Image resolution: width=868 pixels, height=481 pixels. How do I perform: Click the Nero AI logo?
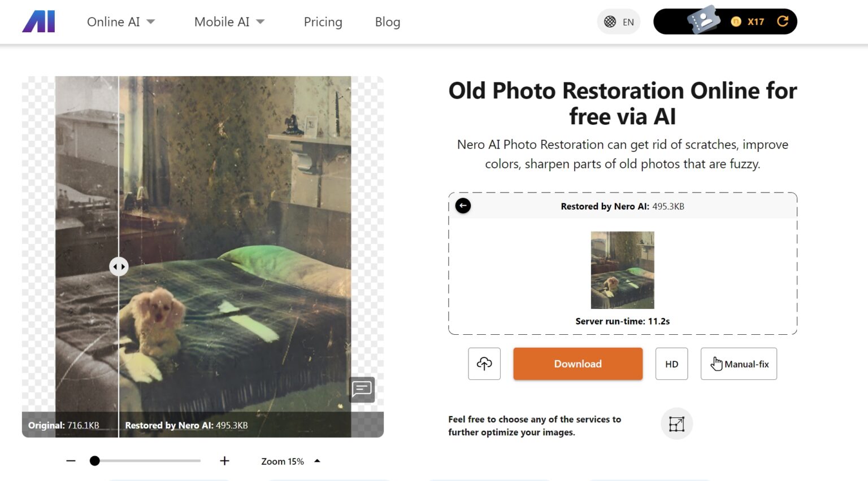38,21
